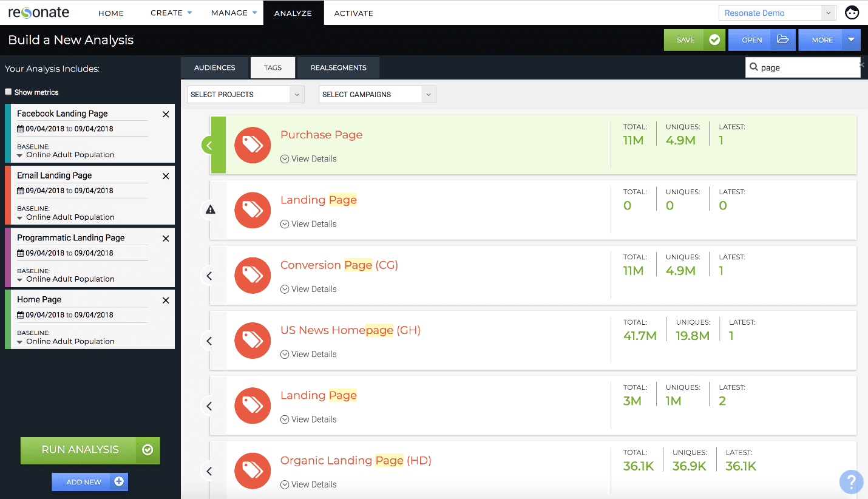Click the Purchase Page tag icon
The width and height of the screenshot is (868, 499).
click(x=252, y=145)
